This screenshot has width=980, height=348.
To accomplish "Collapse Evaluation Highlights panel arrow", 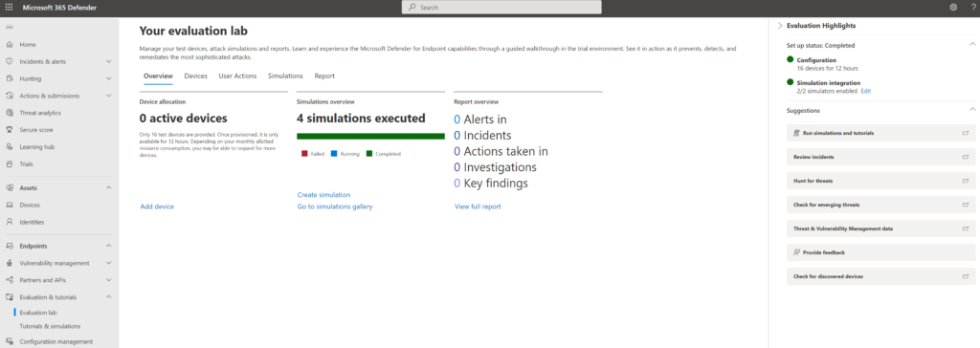I will click(780, 26).
